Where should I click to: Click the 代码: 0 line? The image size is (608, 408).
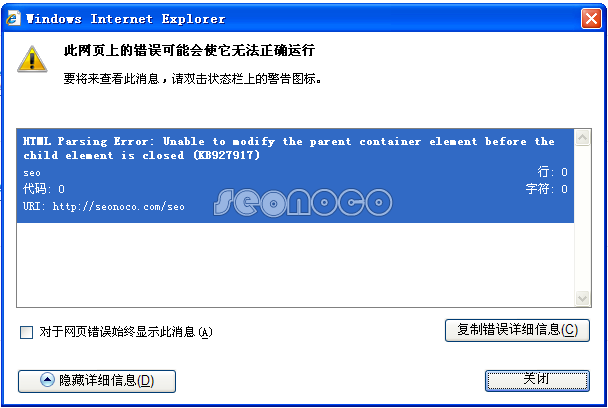(x=43, y=189)
